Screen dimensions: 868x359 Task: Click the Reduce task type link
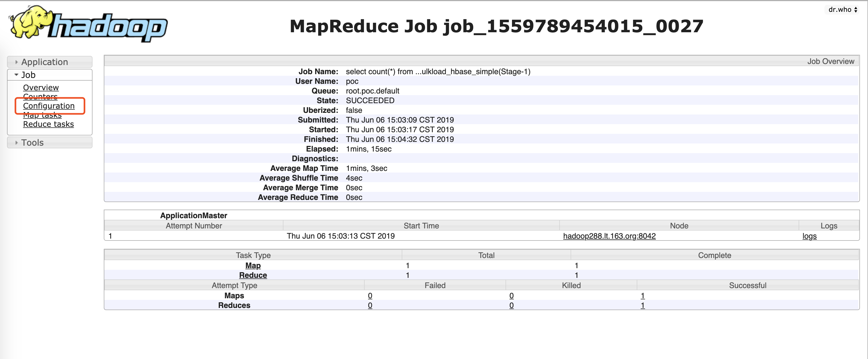click(x=253, y=275)
